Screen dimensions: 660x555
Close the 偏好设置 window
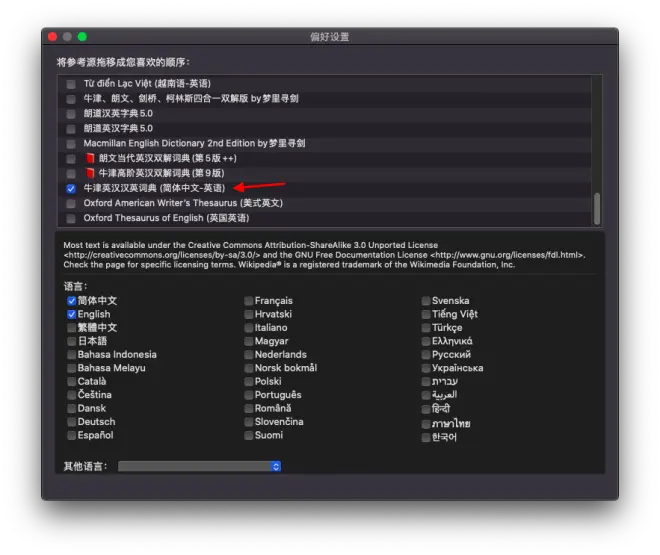click(x=53, y=37)
